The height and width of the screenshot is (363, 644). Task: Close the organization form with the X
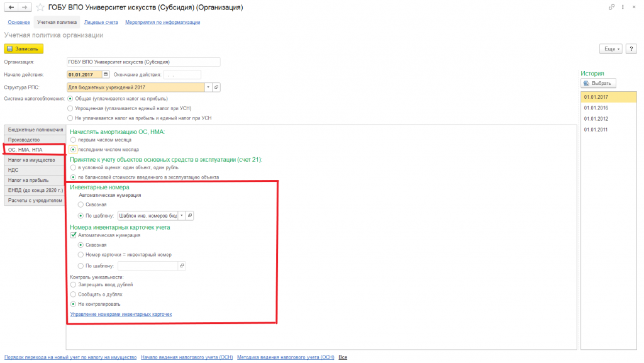[x=634, y=7]
